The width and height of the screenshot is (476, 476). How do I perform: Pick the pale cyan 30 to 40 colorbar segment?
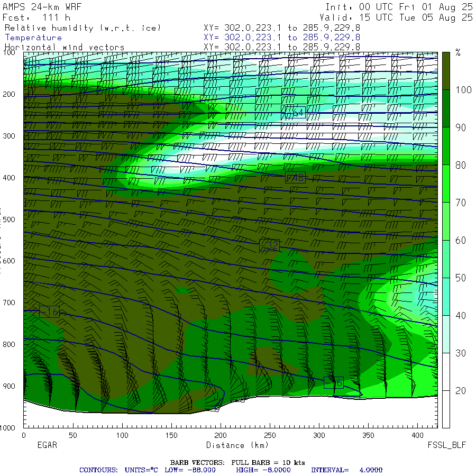coord(446,334)
